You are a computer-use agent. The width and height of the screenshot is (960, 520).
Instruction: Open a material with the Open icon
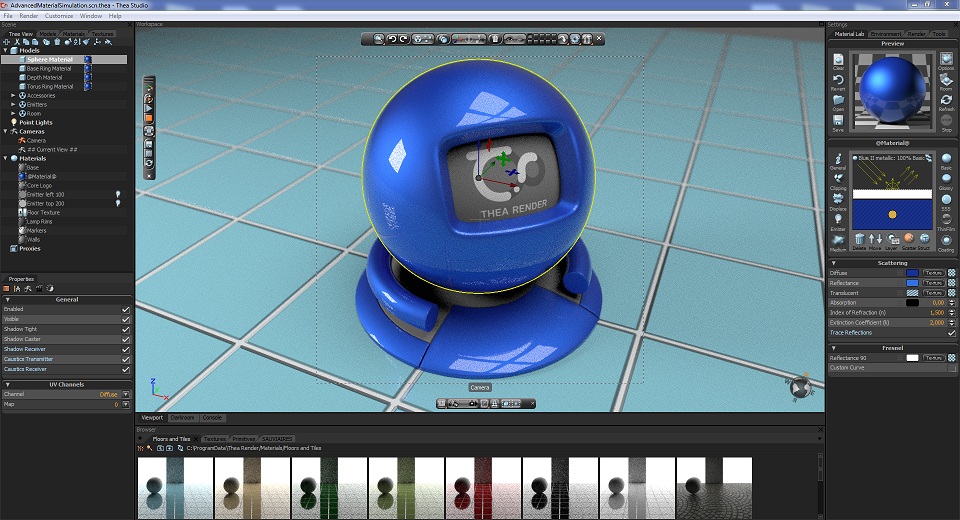[x=838, y=100]
